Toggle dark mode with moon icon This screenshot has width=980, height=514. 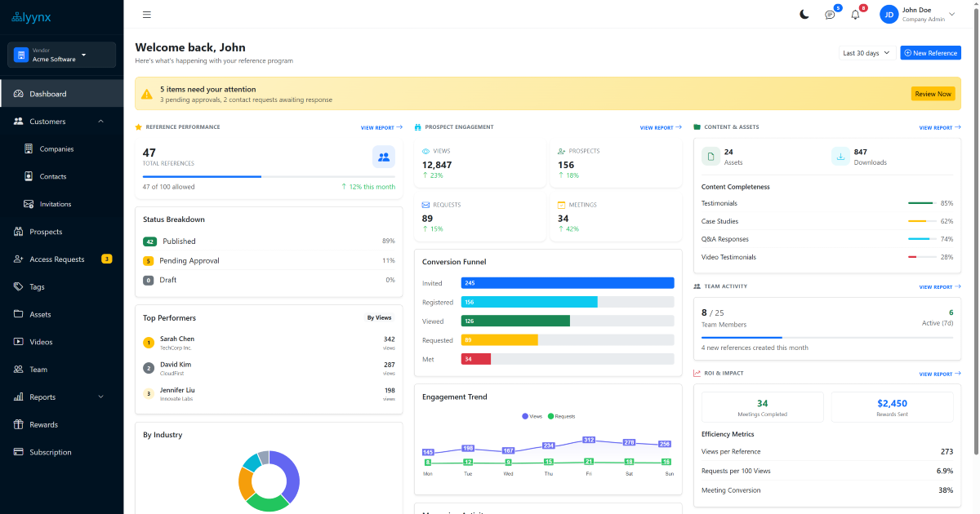(x=804, y=15)
